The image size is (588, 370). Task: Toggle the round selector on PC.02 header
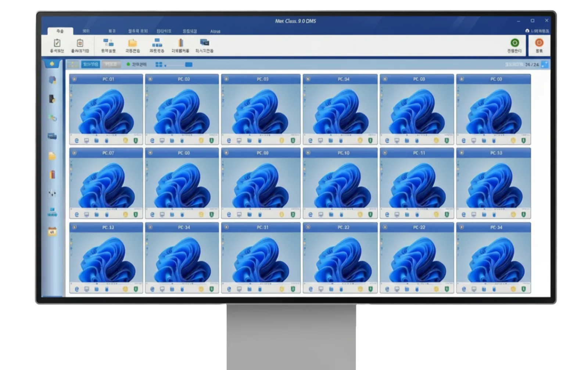pyautogui.click(x=150, y=79)
